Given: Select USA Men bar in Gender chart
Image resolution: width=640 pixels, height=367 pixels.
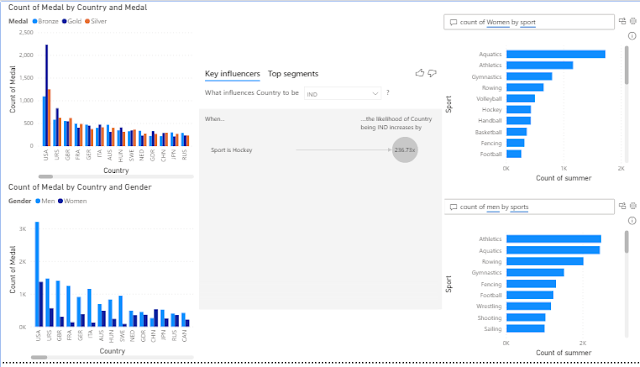Looking at the screenshot, I should [x=37, y=274].
